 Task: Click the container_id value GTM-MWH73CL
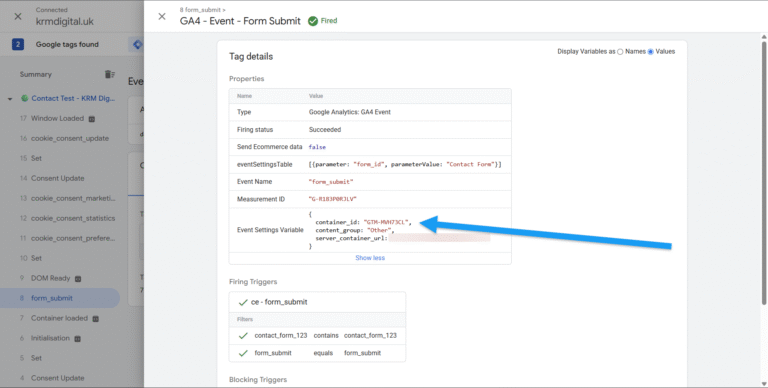click(x=386, y=222)
